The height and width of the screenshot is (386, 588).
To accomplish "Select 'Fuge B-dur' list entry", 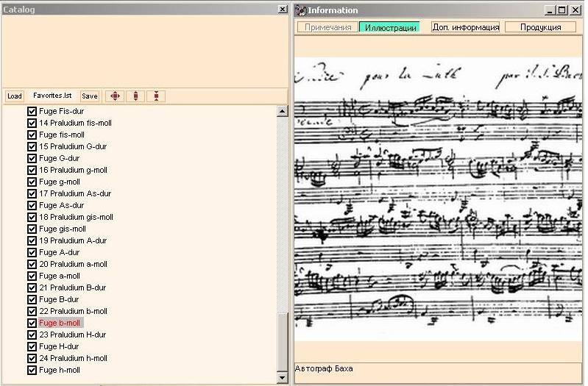I will 59,299.
